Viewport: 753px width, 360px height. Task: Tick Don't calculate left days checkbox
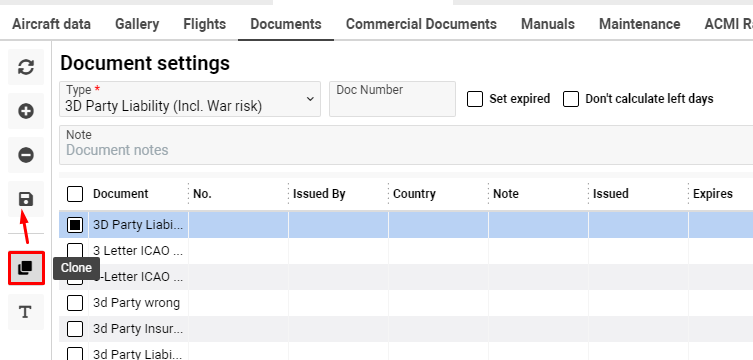point(571,99)
